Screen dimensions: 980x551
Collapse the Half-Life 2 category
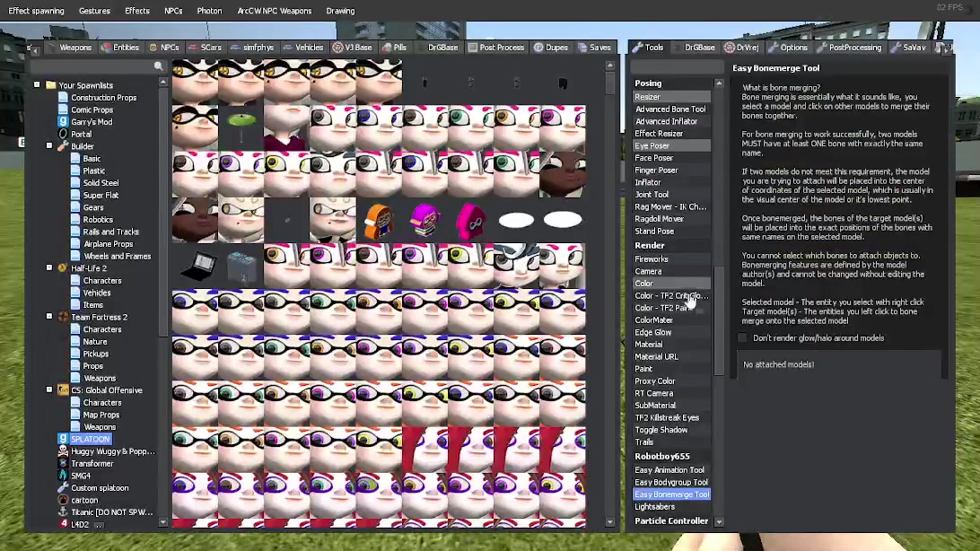pos(49,267)
